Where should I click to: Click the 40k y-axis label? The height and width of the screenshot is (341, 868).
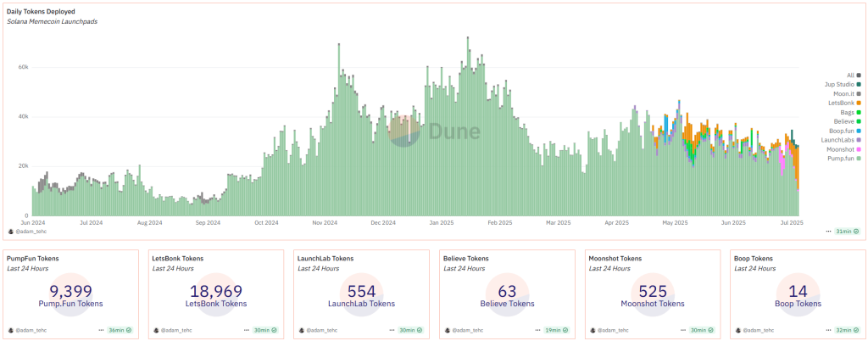tap(22, 117)
